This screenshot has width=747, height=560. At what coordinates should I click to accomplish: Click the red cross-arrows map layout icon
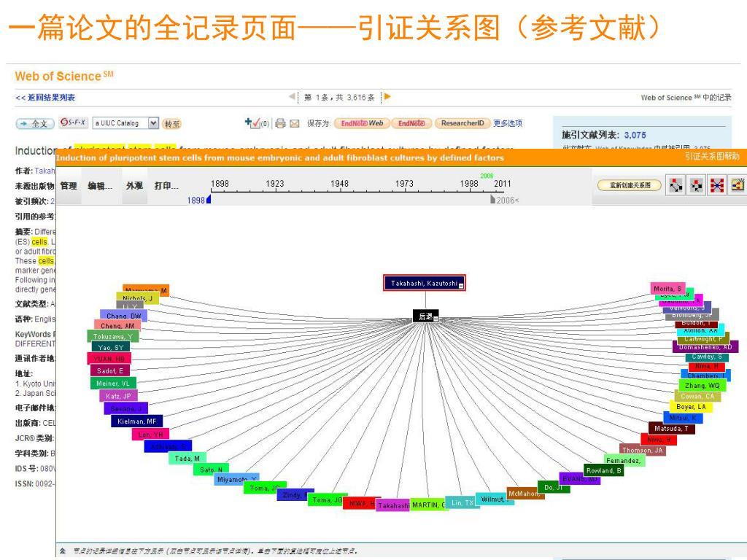pos(717,184)
